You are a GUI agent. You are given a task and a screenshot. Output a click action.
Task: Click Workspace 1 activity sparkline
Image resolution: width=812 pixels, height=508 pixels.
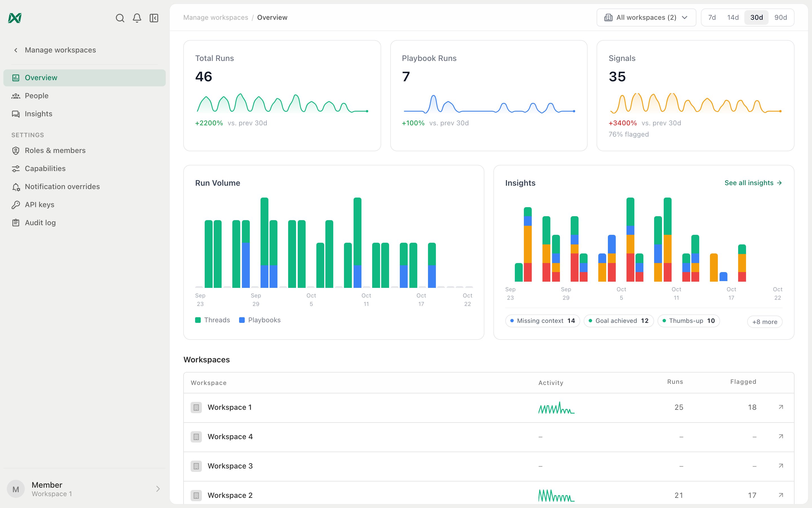click(556, 408)
